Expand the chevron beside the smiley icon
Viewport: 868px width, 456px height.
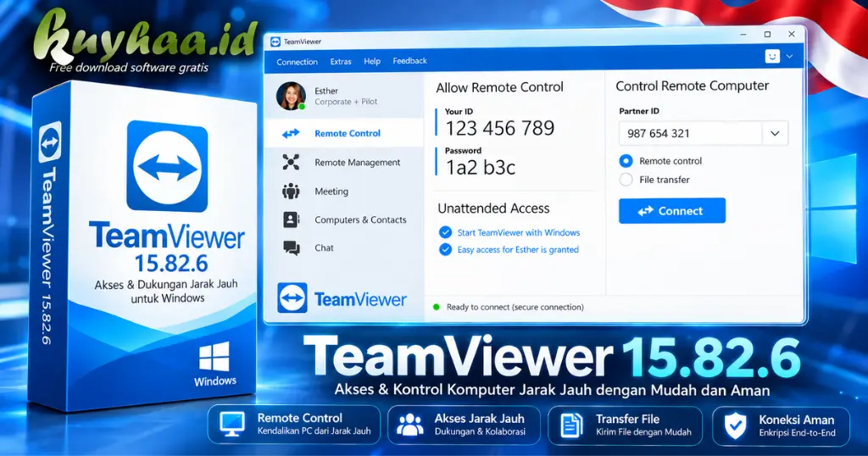(x=789, y=57)
